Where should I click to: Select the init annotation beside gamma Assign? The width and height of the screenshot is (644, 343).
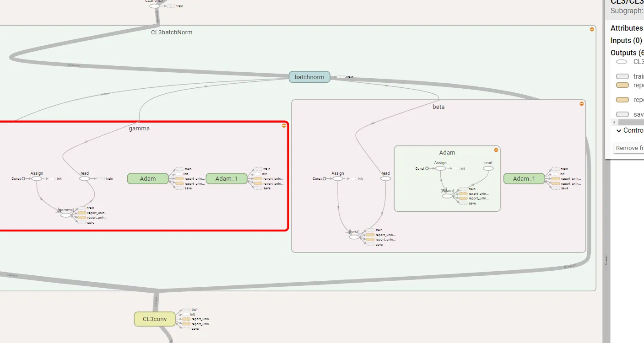52,179
